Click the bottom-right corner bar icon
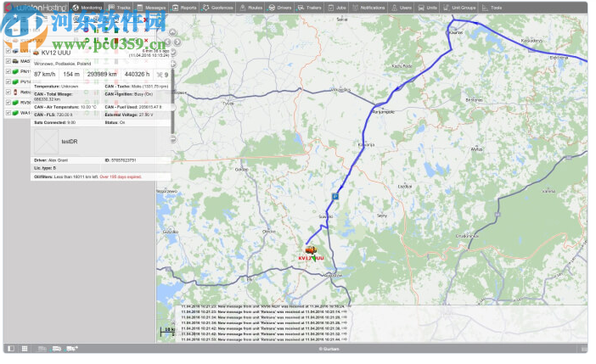Image resolution: width=596 pixels, height=364 pixels. [584, 348]
